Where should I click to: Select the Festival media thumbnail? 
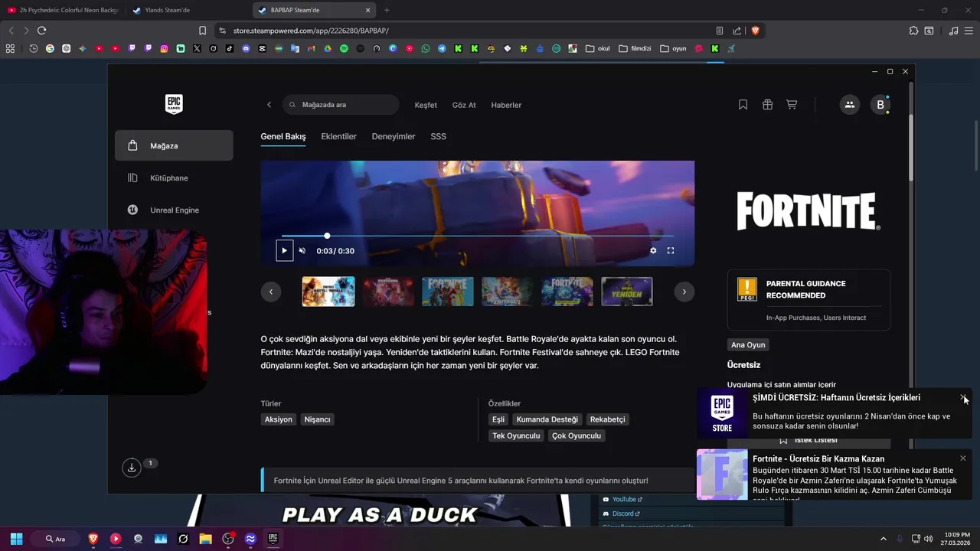coord(388,292)
